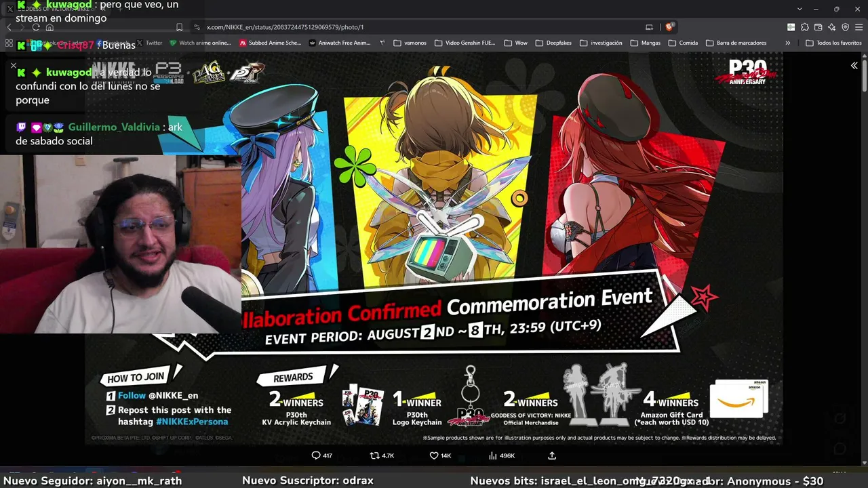Go back with the browser back arrow
Image resolution: width=868 pixels, height=488 pixels.
tap(9, 27)
